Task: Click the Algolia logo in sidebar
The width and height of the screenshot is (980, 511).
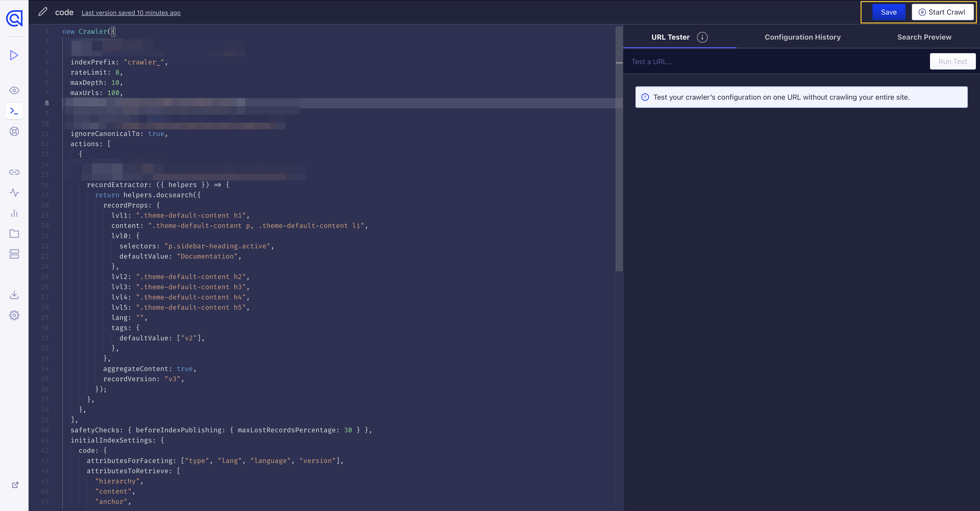Action: [x=15, y=18]
